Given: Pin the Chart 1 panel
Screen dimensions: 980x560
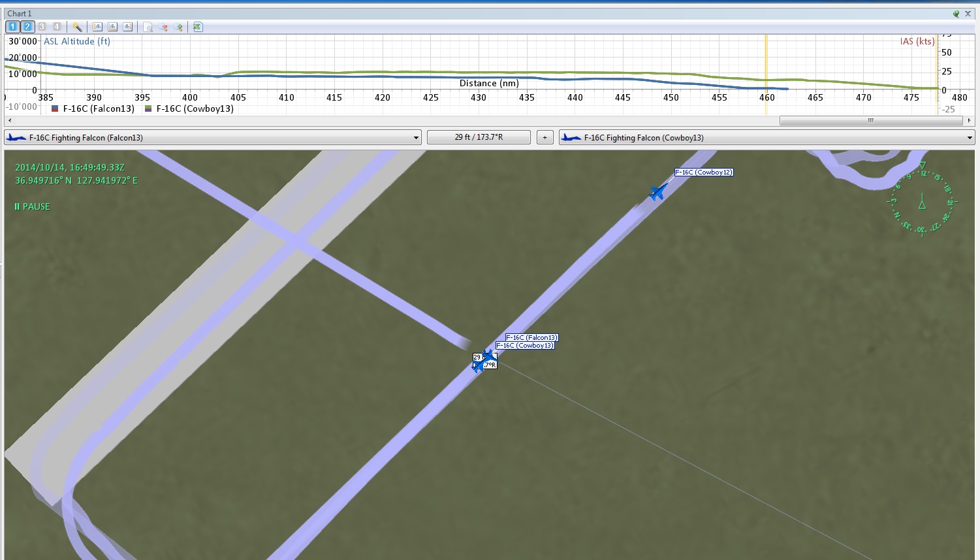Looking at the screenshot, I should tap(956, 14).
